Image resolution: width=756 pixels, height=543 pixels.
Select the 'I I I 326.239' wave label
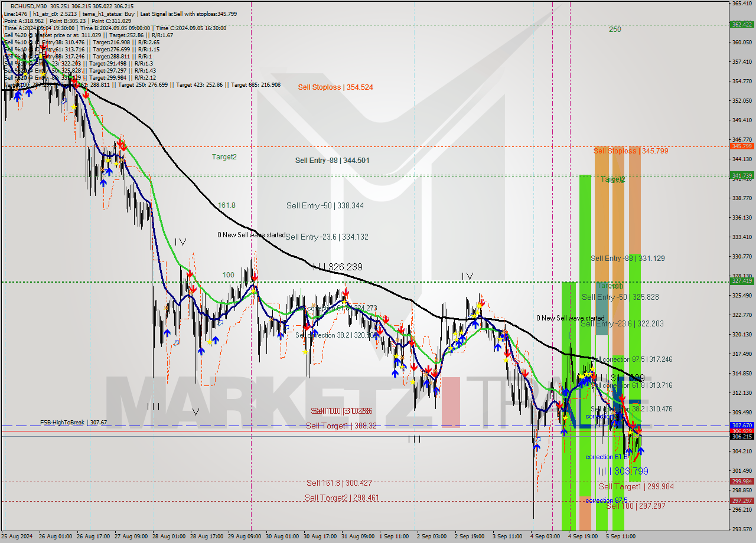click(337, 267)
